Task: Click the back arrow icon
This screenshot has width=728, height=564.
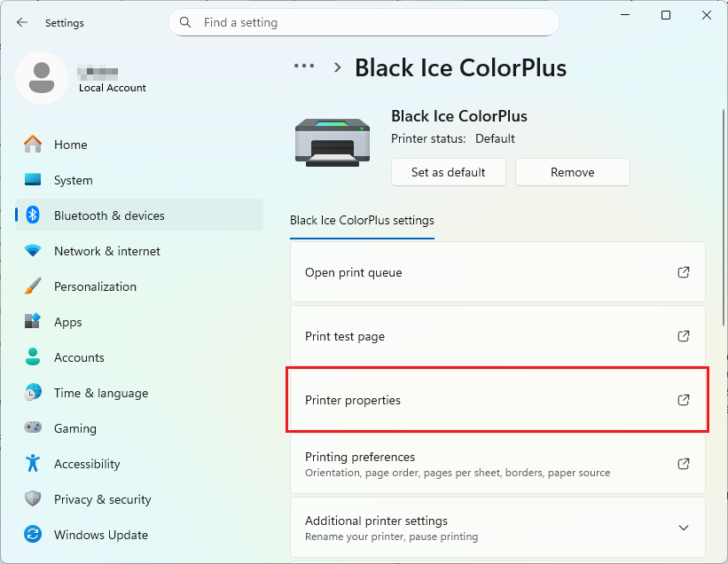Action: coord(21,22)
